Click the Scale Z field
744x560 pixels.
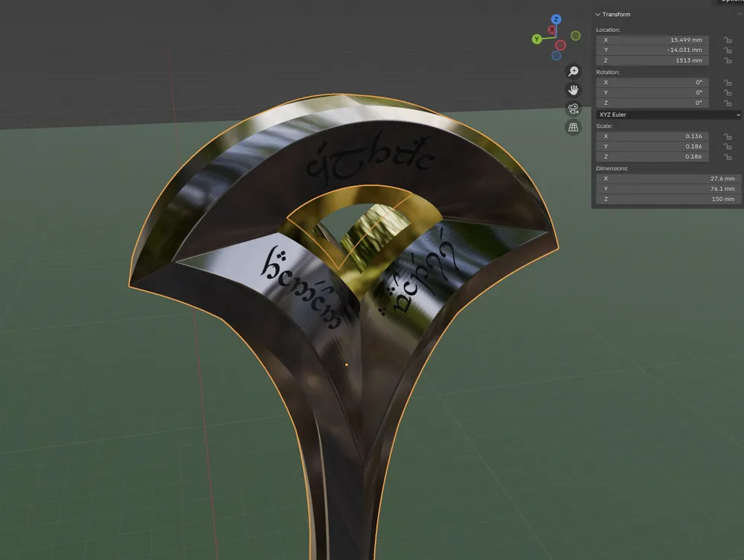(652, 156)
